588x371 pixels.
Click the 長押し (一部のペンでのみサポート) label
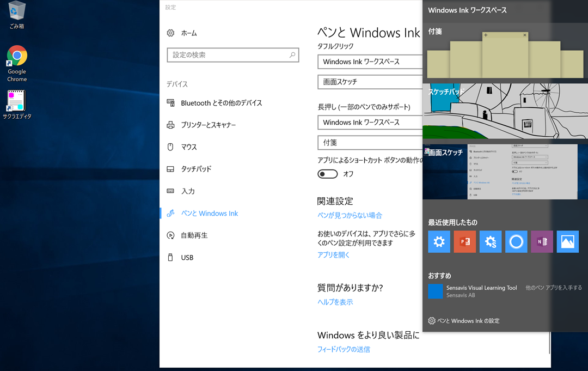pos(364,107)
